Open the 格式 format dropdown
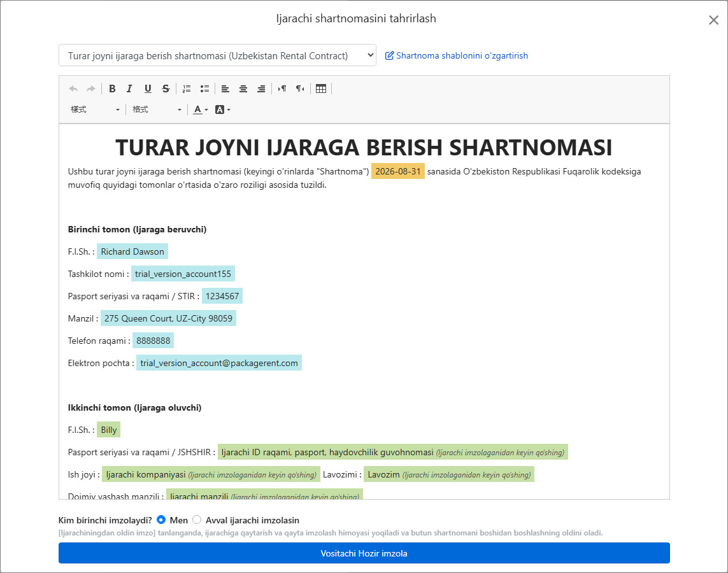 (157, 110)
